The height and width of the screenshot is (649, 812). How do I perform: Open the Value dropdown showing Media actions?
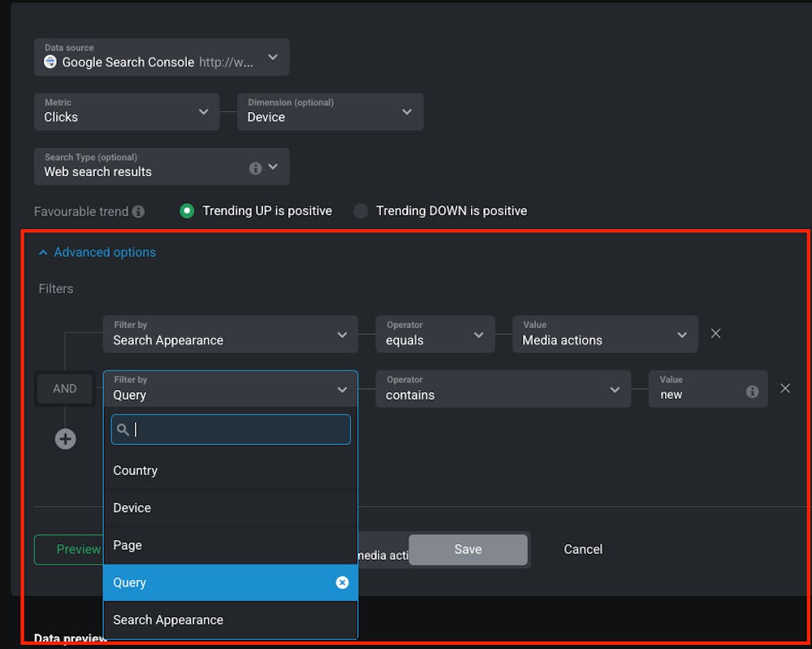(605, 334)
